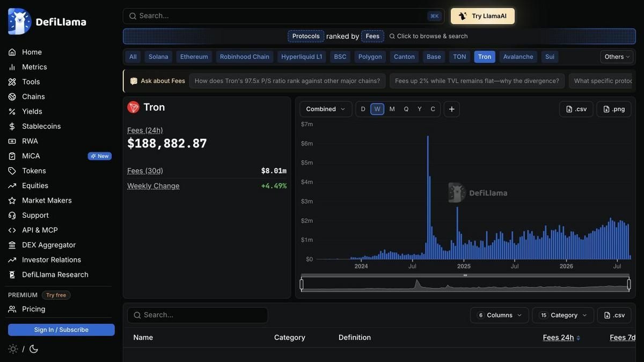
Task: Open Tokens tag icon
Action: click(12, 171)
